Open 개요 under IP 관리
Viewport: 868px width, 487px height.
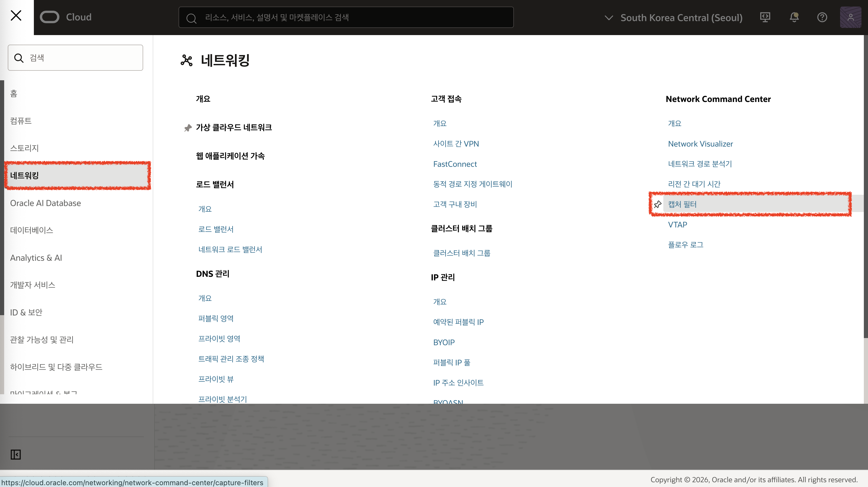click(x=440, y=302)
